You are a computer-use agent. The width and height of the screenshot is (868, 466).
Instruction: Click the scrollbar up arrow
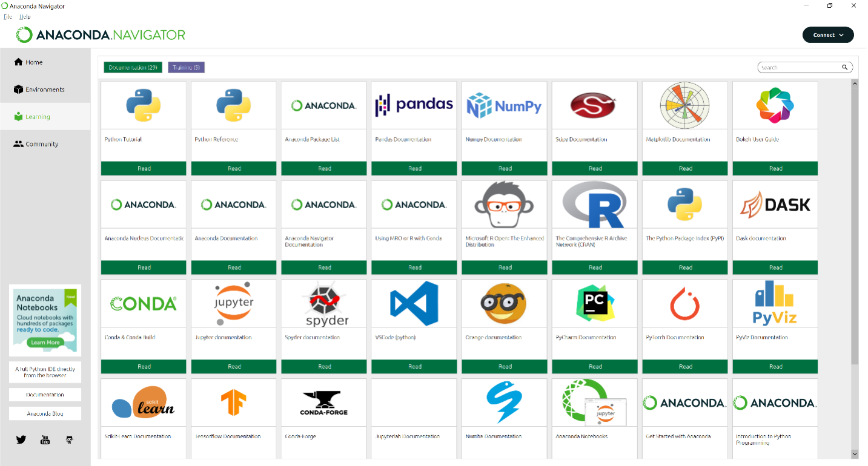855,83
